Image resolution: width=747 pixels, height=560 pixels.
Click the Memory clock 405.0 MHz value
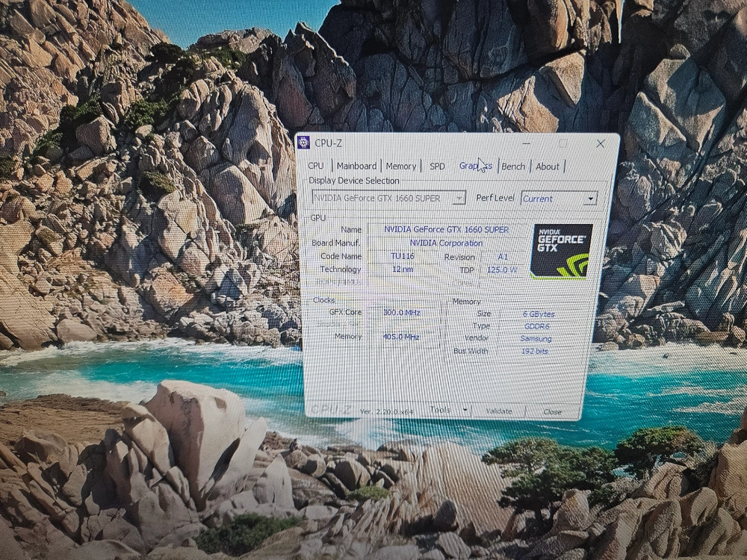401,337
